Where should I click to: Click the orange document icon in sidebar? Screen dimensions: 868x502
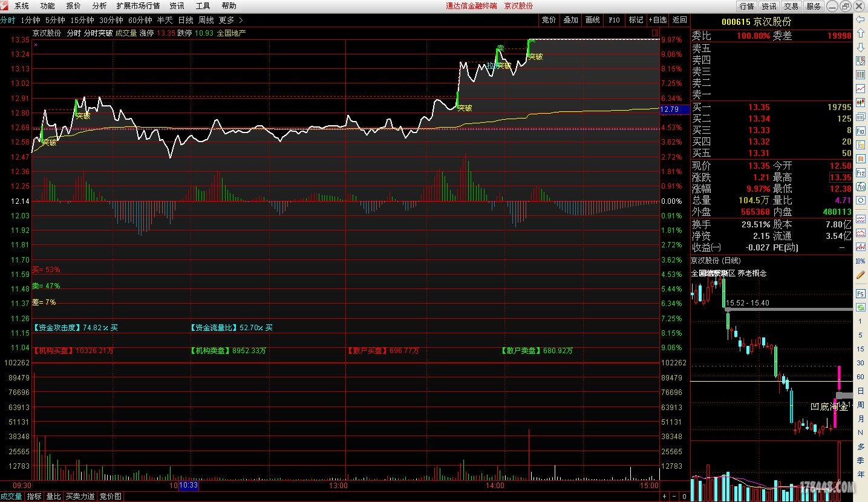click(860, 160)
